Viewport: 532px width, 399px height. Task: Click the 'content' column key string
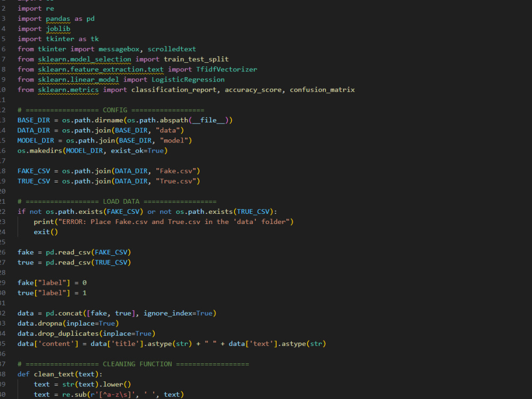click(x=56, y=344)
